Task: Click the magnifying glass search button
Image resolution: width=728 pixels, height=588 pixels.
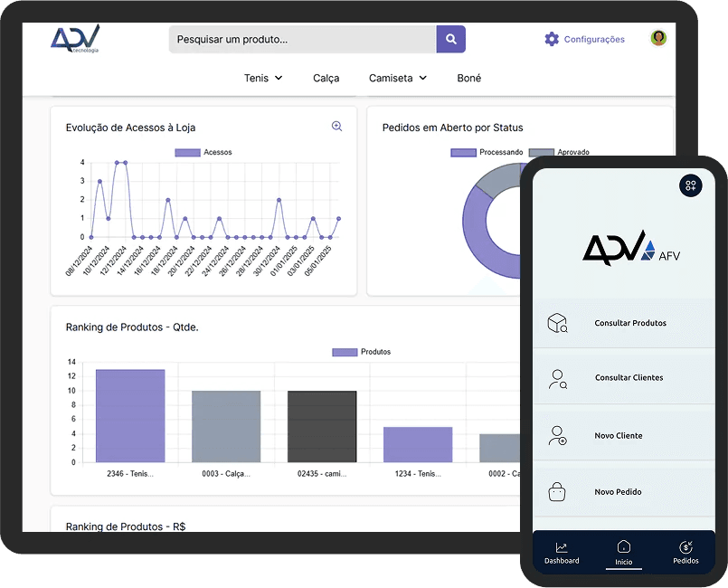Action: coord(450,39)
